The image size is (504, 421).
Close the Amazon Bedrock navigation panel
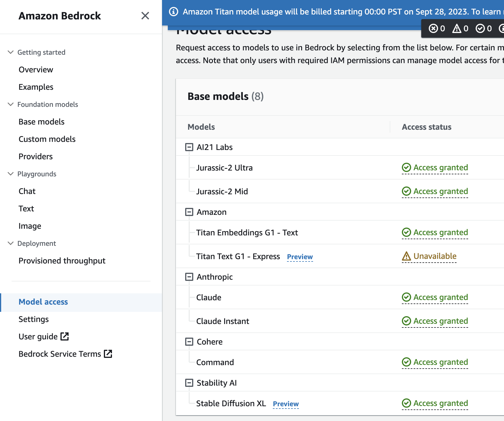(x=145, y=16)
